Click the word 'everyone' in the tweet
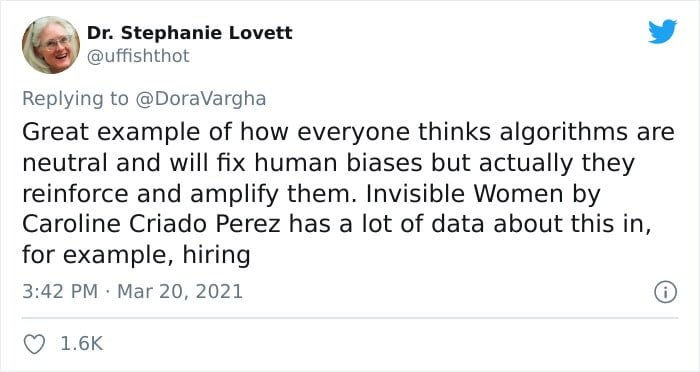 point(353,134)
